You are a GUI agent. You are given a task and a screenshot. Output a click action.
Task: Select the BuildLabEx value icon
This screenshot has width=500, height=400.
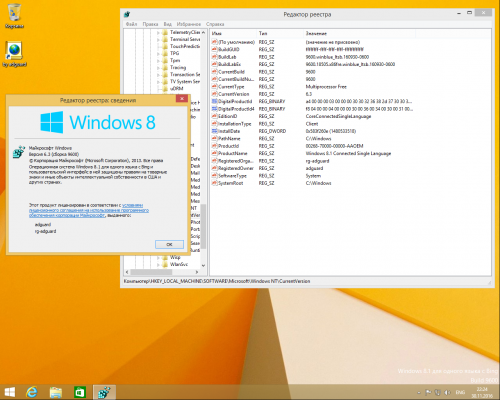(x=215, y=64)
